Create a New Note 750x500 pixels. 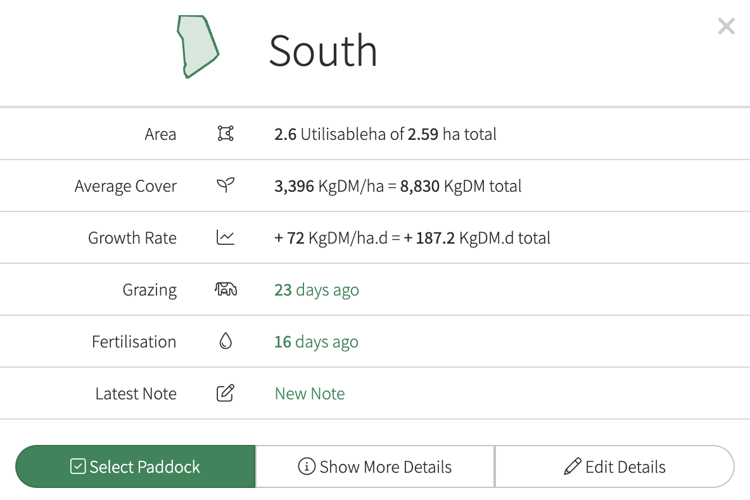pos(309,393)
